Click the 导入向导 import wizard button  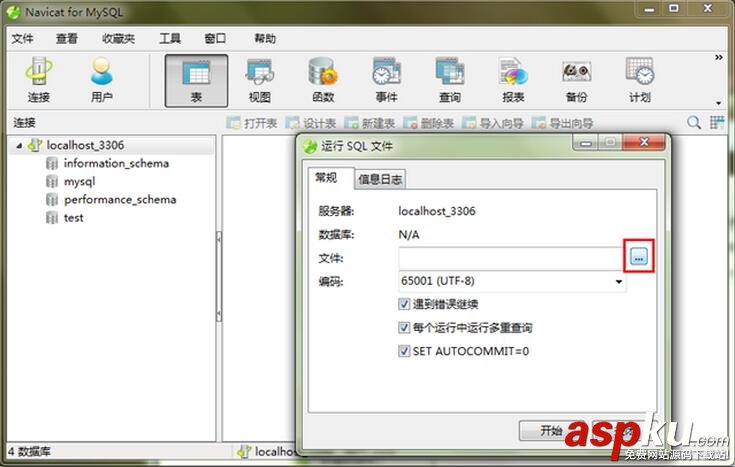pyautogui.click(x=493, y=123)
